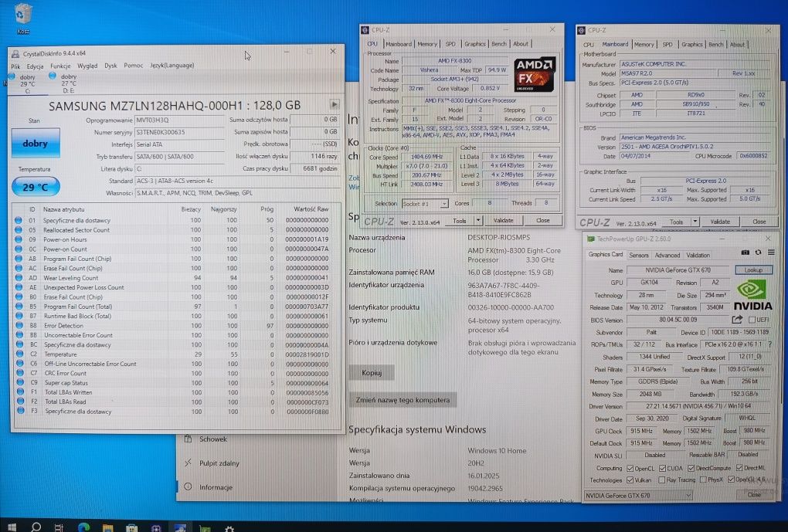Open SPD tab in CPU-Z motherboard window
Viewport: 788px width, 532px height.
click(667, 45)
